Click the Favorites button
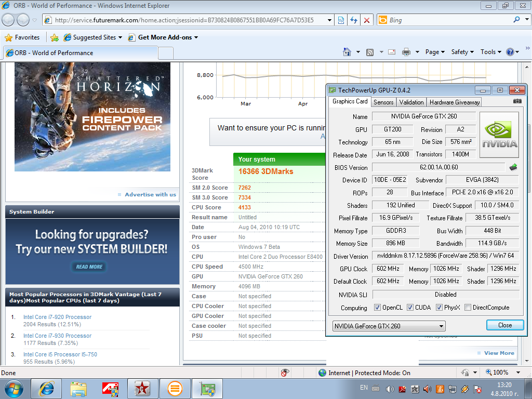The height and width of the screenshot is (399, 532). click(x=22, y=37)
